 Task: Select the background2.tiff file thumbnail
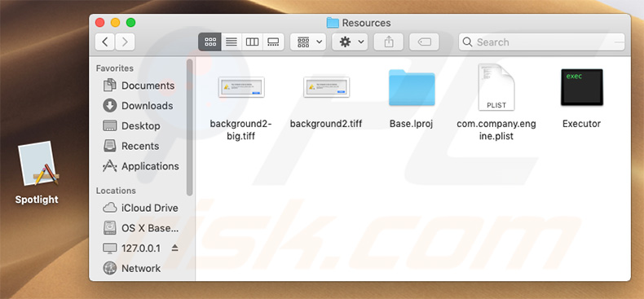326,87
